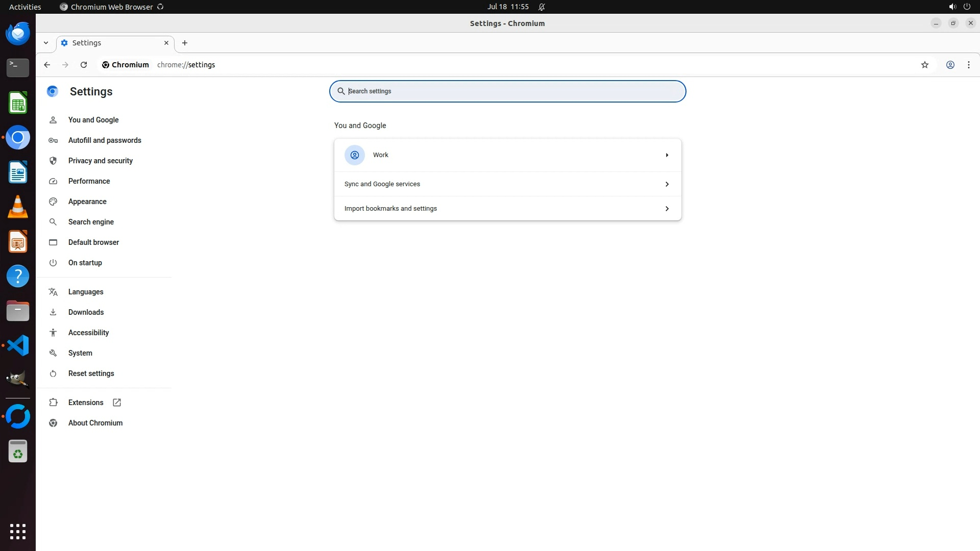The height and width of the screenshot is (551, 980).
Task: Launch Visual Studio Code from dock
Action: [x=18, y=345]
